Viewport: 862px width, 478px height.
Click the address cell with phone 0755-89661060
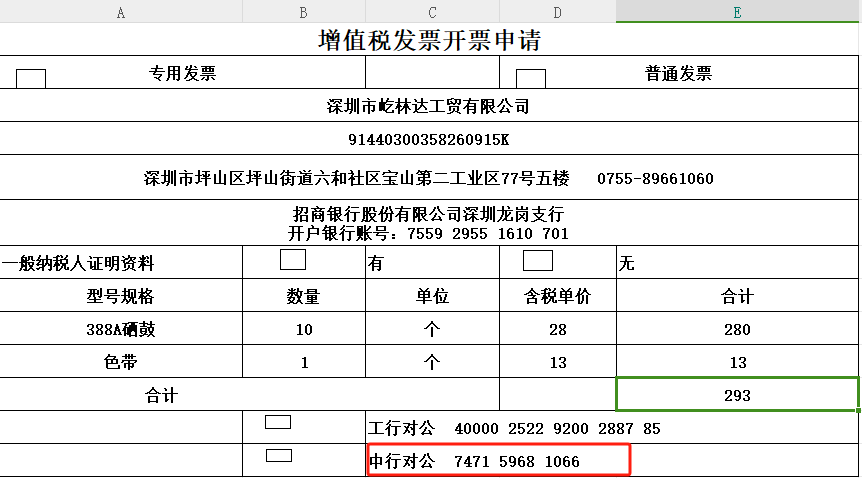pos(430,179)
